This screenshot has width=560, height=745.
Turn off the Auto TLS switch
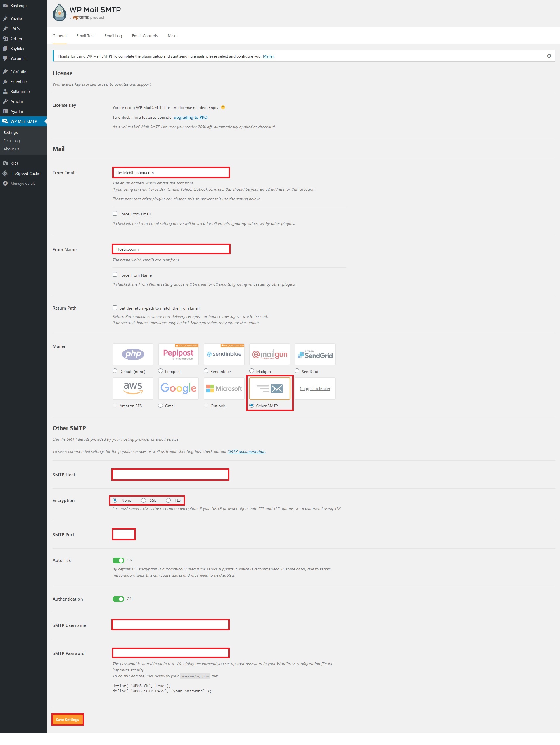click(118, 560)
